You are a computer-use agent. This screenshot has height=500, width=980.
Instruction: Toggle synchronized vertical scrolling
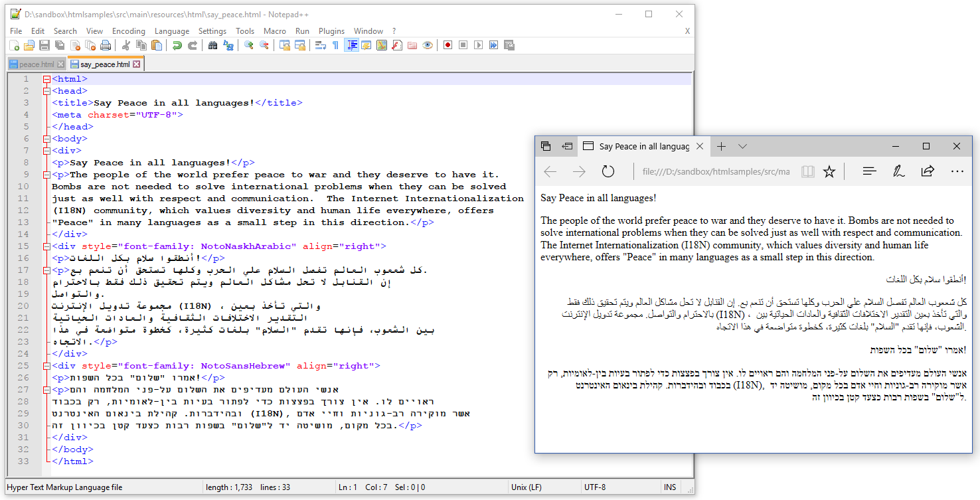(x=284, y=45)
